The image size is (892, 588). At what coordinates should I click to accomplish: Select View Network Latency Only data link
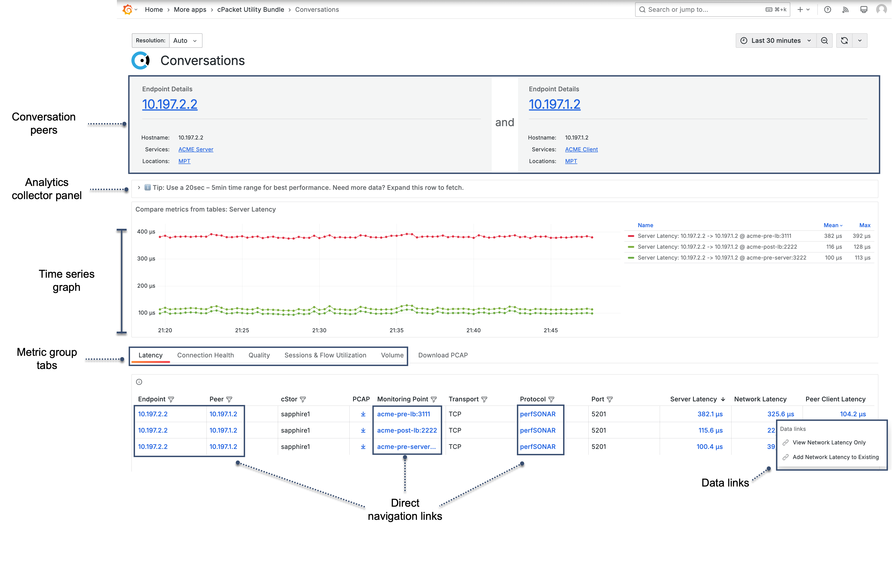click(x=829, y=443)
